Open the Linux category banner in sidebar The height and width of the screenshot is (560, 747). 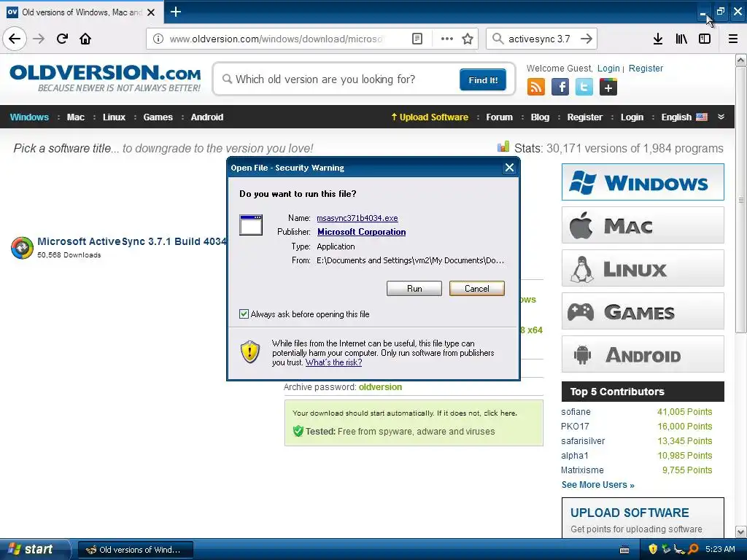tap(643, 268)
